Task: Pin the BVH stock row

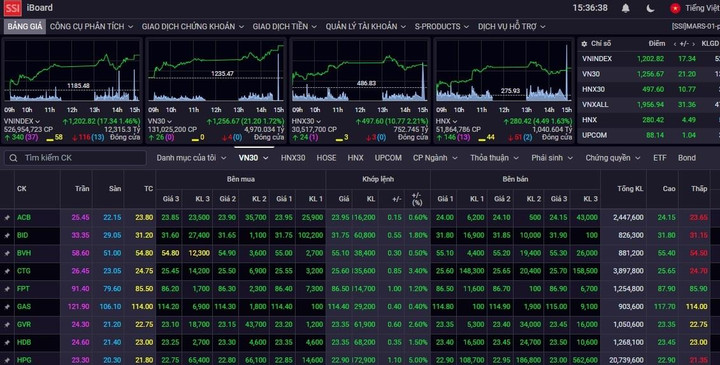Action: pyautogui.click(x=7, y=253)
